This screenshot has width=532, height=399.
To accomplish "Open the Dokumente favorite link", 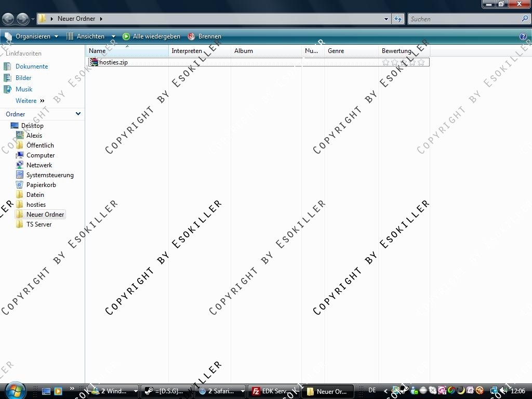I will click(31, 66).
